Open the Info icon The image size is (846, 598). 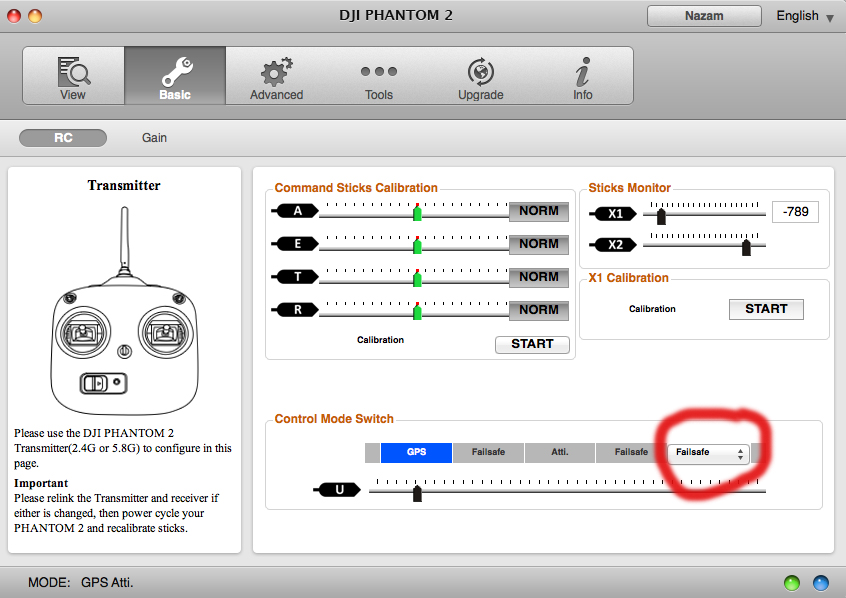(x=582, y=76)
